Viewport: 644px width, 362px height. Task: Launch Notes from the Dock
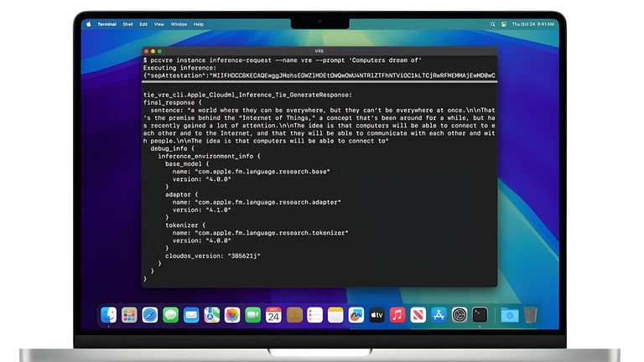click(x=335, y=315)
